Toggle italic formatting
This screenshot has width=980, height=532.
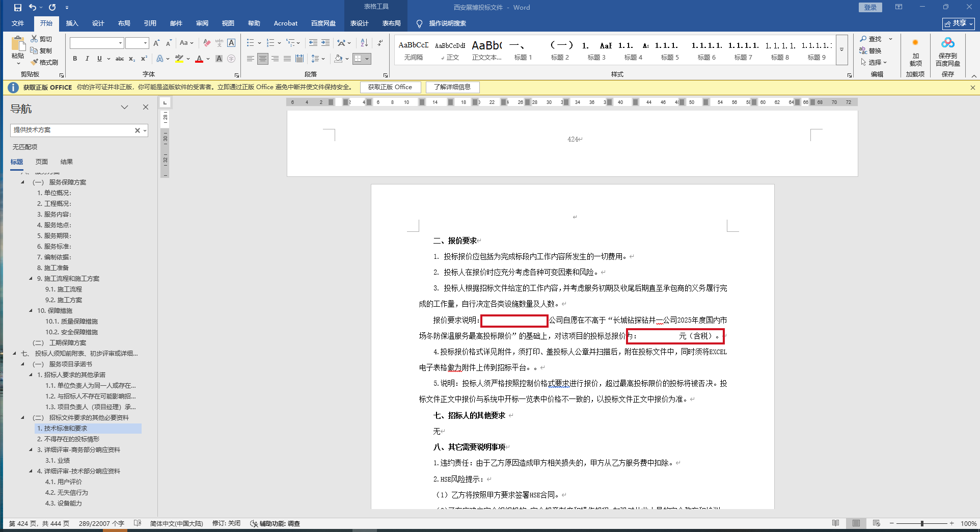pos(87,59)
